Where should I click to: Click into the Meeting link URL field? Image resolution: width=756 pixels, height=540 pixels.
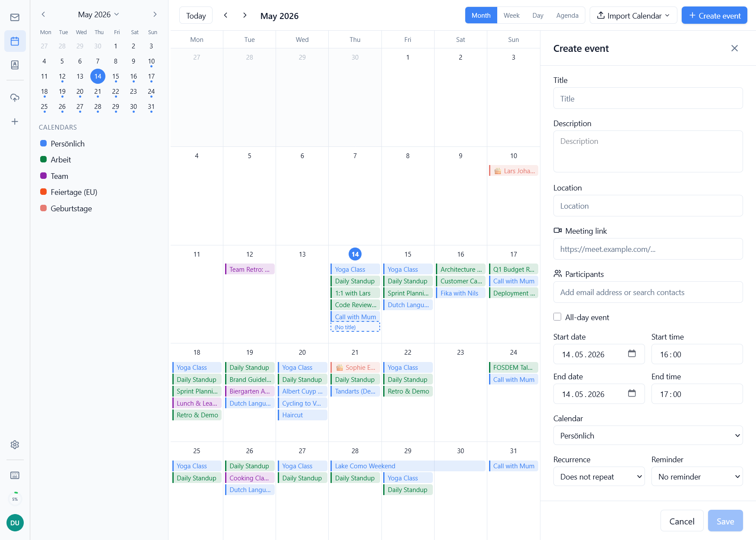[x=648, y=249]
